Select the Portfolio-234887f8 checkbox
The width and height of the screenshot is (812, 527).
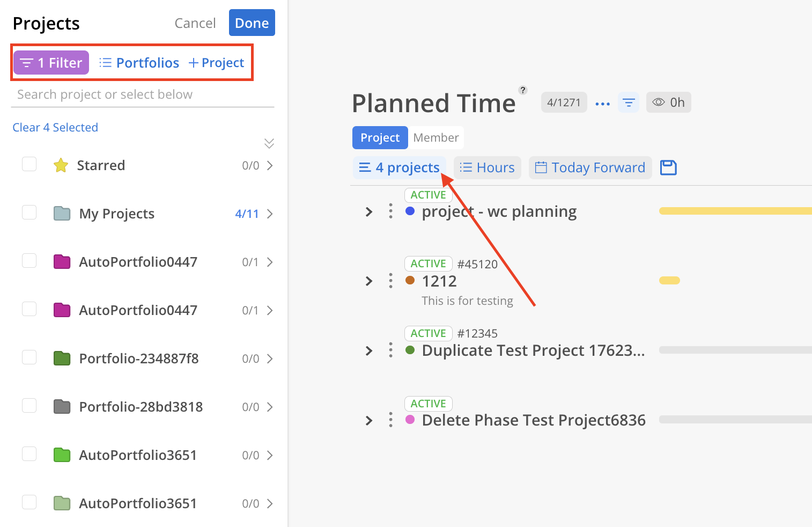coord(29,357)
